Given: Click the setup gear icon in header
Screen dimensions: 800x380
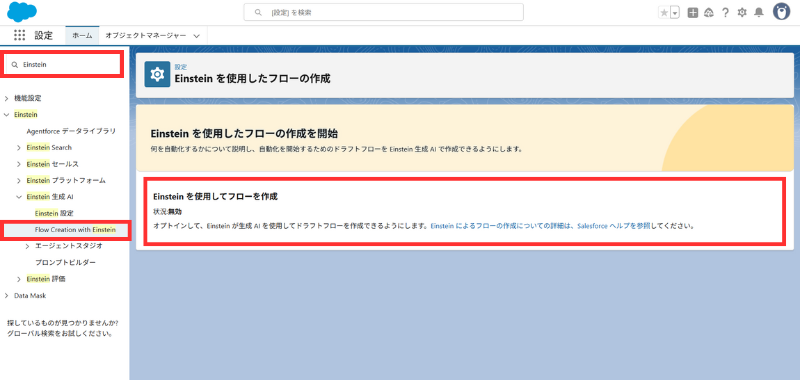Looking at the screenshot, I should tap(742, 13).
